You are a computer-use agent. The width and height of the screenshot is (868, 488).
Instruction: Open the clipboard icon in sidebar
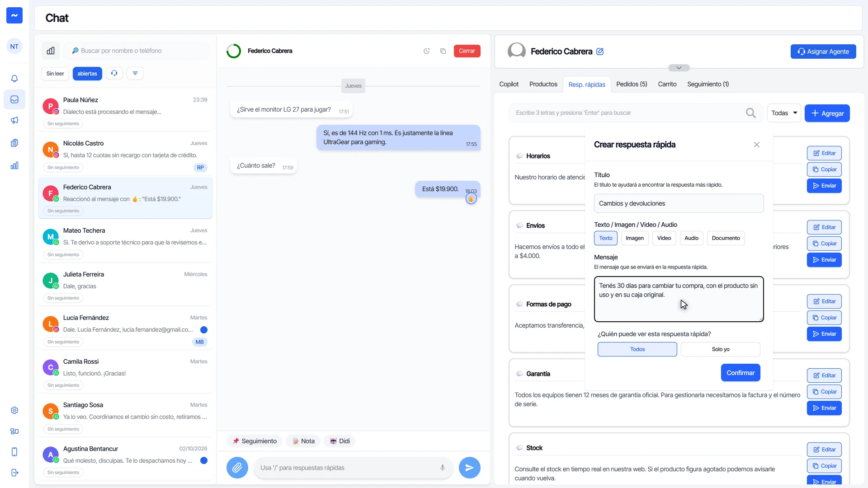coord(14,143)
